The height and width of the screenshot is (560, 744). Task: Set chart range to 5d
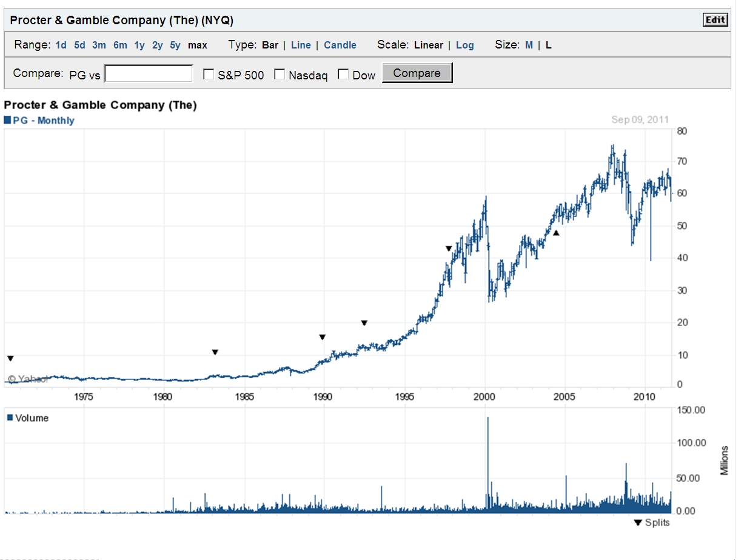tap(80, 45)
